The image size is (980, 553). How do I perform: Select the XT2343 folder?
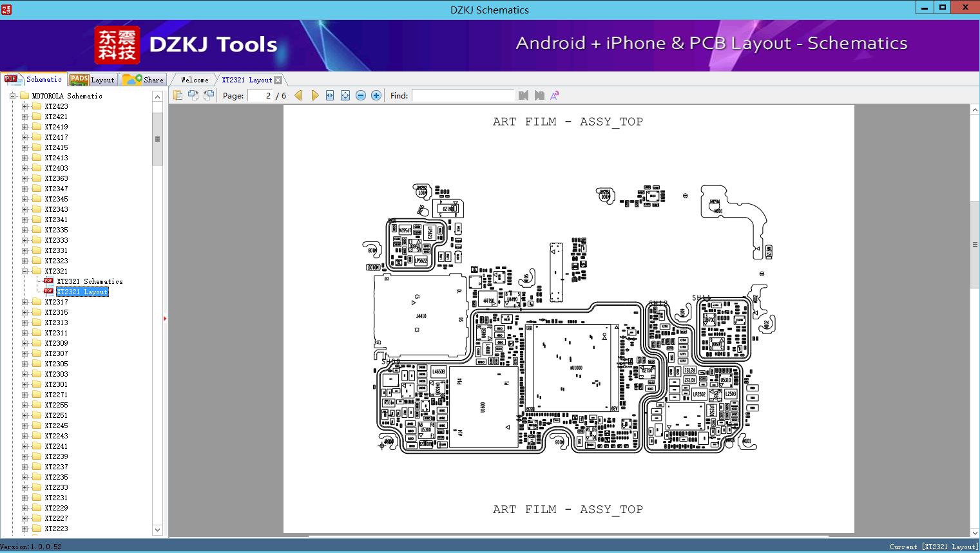coord(56,209)
